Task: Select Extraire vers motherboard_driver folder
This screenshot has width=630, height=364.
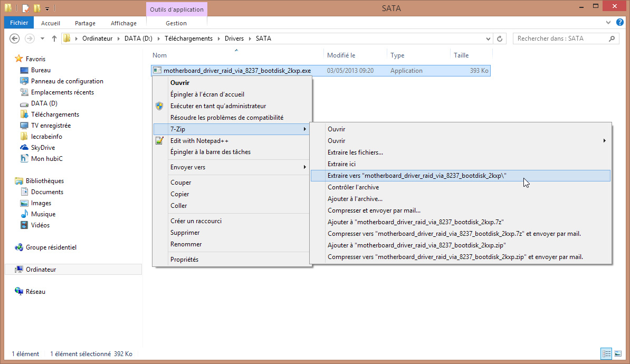Action: click(461, 176)
